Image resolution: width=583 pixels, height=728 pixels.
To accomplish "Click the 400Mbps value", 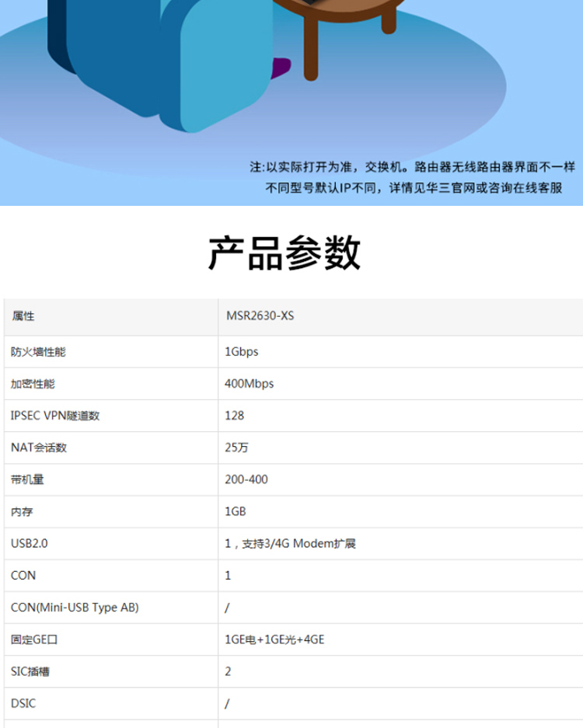I will click(250, 384).
